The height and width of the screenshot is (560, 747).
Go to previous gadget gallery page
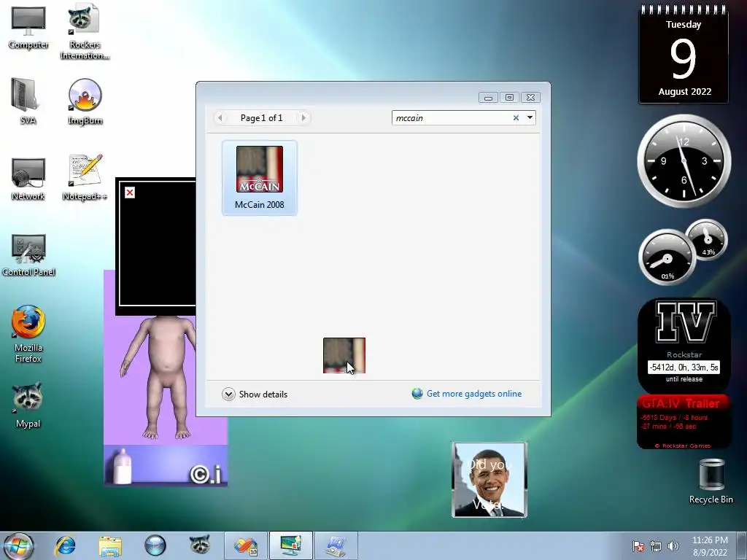pyautogui.click(x=220, y=117)
